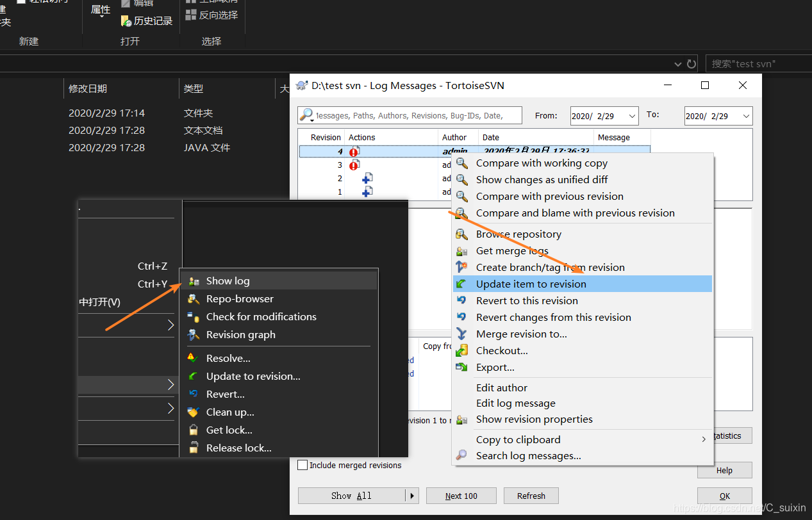Click the Next 100 button
This screenshot has width=812, height=520.
click(461, 496)
